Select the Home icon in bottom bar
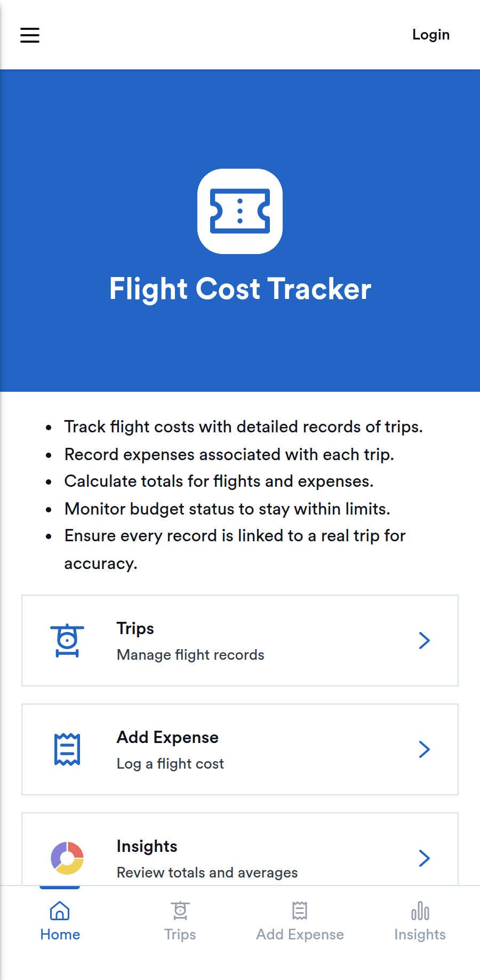Image resolution: width=480 pixels, height=980 pixels. (x=60, y=911)
